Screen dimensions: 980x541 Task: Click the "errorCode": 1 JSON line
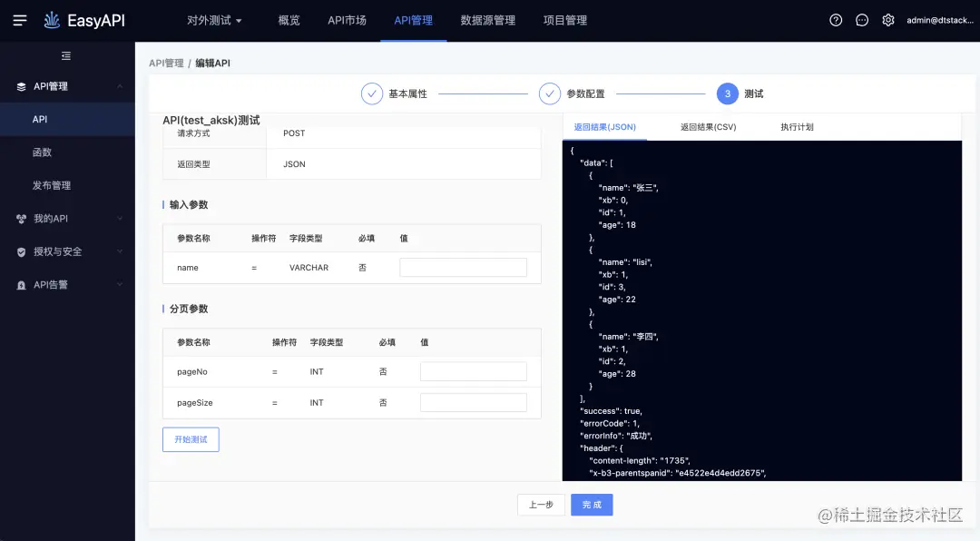click(x=610, y=423)
